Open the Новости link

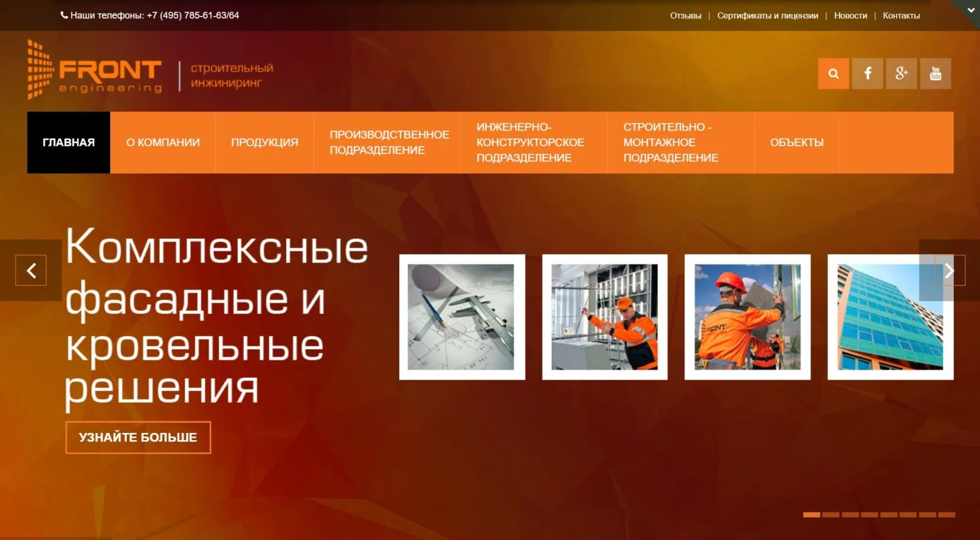click(850, 15)
